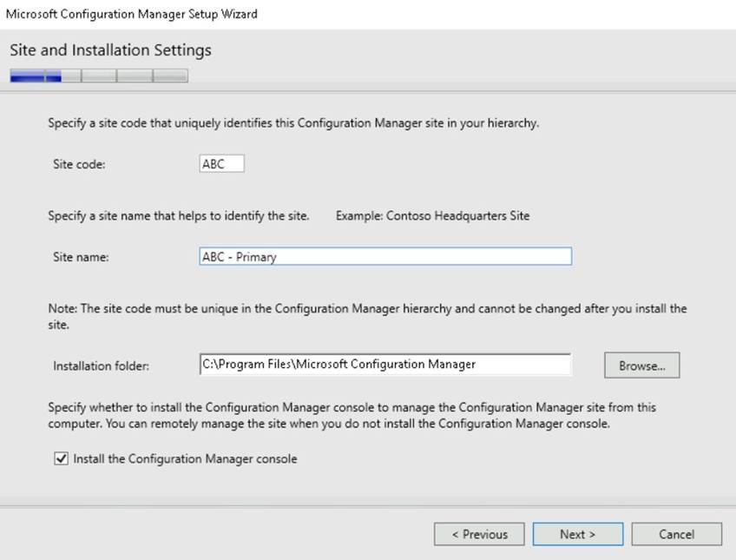The width and height of the screenshot is (736, 560).
Task: Click 'Specify a site name that helps' text
Action: 179,215
